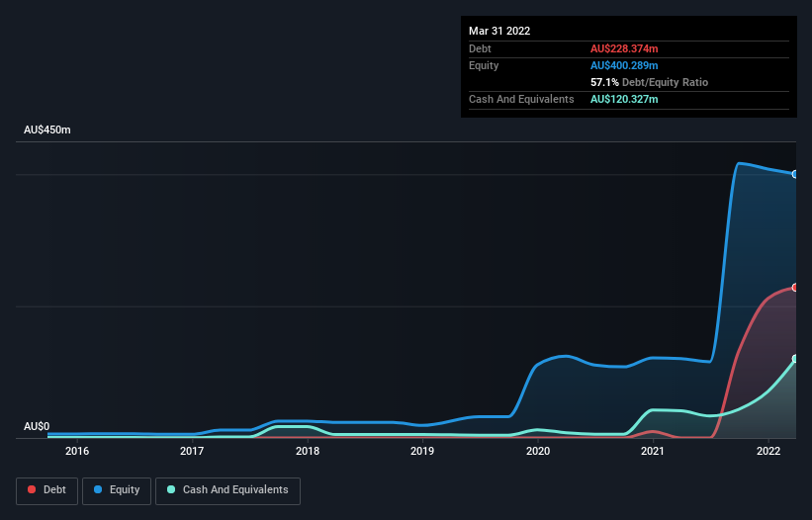
Task: Click the tooltip's Equity row label
Action: click(x=484, y=65)
